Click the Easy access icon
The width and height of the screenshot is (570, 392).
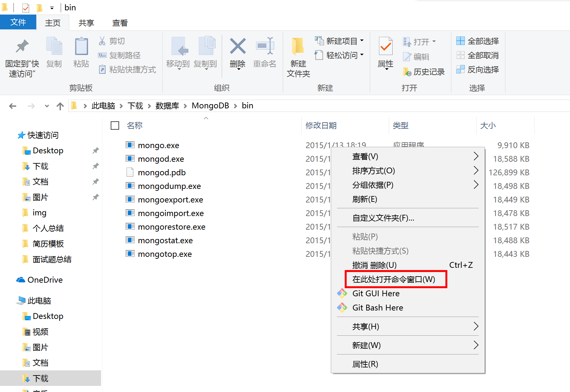(319, 55)
